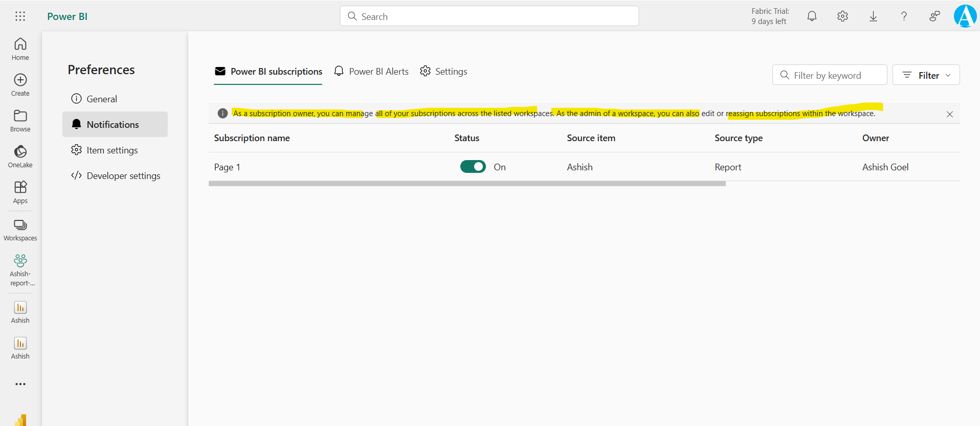Screen dimensions: 980x426
Task: Click the download arrow icon
Action: point(873,16)
